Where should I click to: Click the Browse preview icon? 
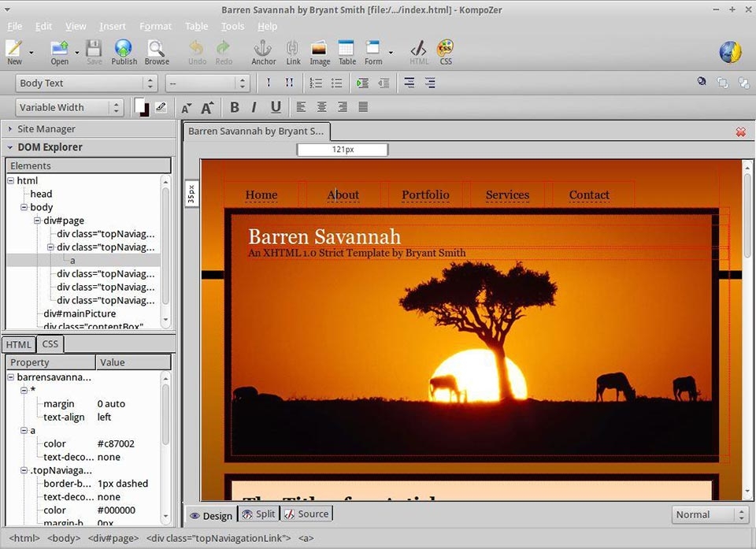pyautogui.click(x=156, y=52)
